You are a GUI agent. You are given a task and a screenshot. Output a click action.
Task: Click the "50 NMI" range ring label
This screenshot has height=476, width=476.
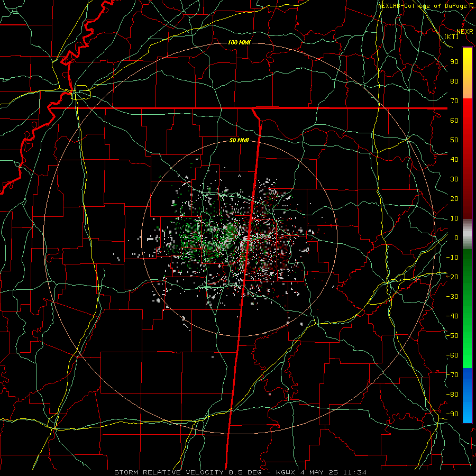(x=239, y=140)
